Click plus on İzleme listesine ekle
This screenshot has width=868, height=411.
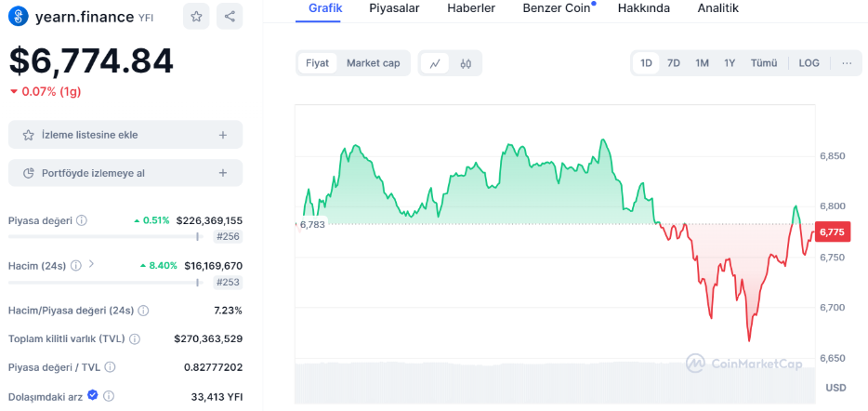click(222, 135)
